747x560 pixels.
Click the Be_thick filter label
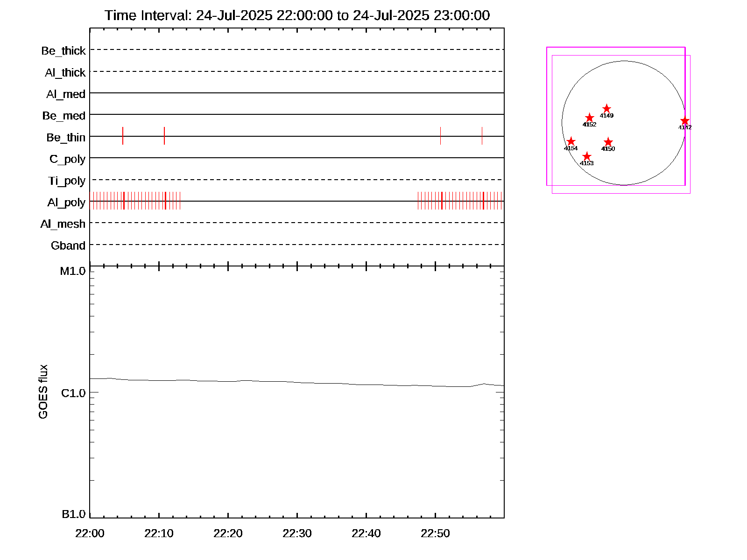[63, 51]
